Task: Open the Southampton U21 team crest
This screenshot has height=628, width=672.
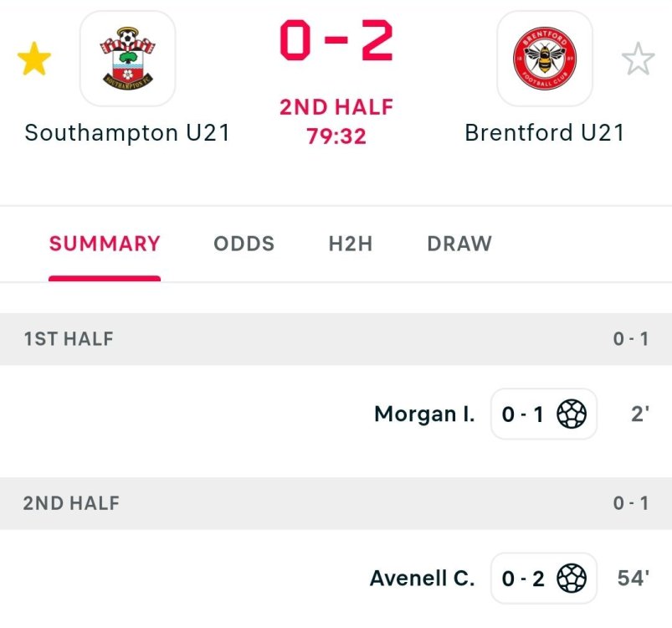Action: (x=127, y=59)
